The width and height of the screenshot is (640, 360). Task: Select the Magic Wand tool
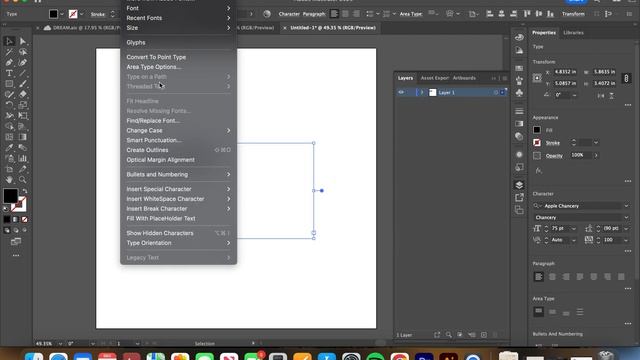pyautogui.click(x=9, y=52)
